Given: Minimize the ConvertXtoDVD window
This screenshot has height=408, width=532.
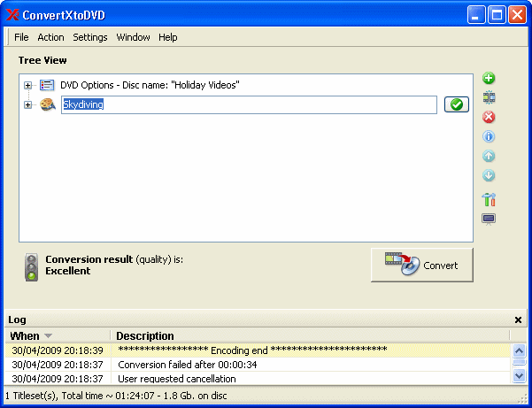Looking at the screenshot, I should click(475, 15).
